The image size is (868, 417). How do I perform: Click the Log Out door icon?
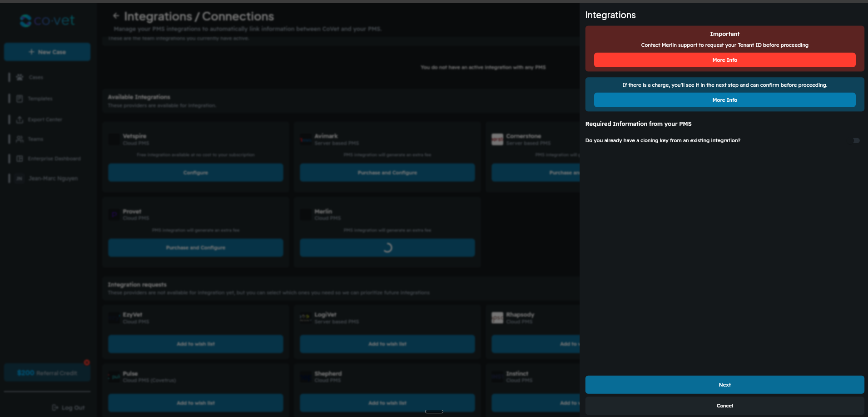(x=55, y=407)
